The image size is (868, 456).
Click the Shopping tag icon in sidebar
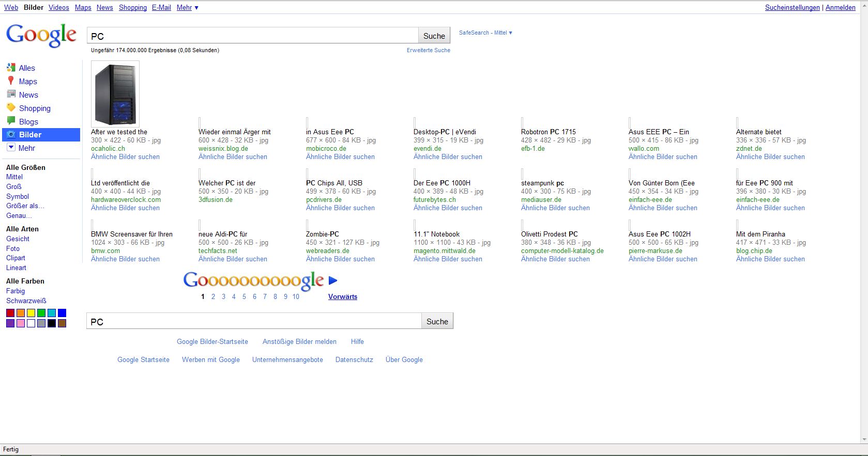coord(11,107)
